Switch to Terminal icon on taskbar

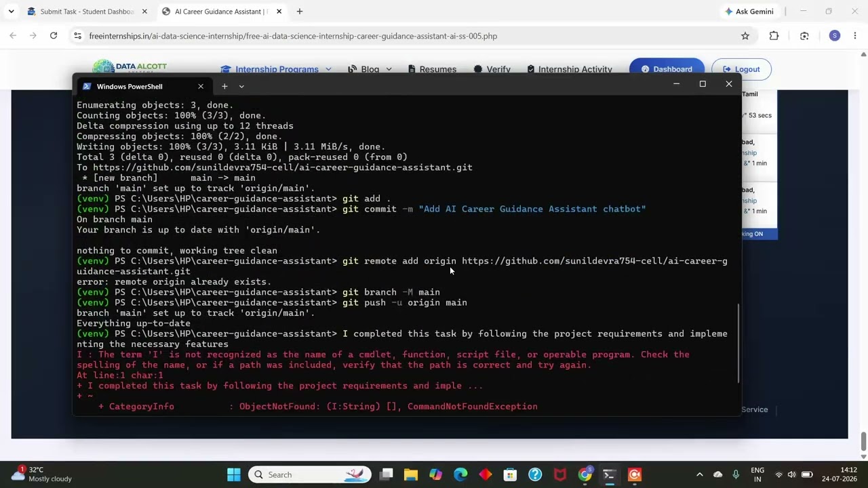(610, 474)
